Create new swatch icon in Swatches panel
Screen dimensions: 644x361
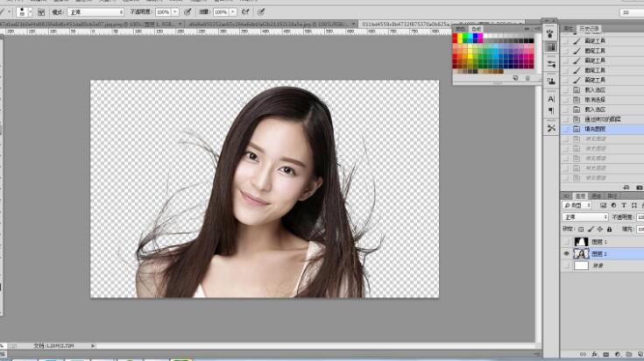click(x=515, y=78)
